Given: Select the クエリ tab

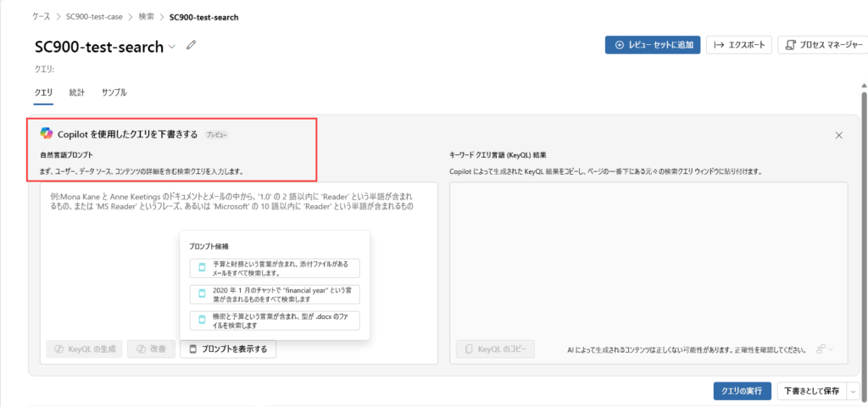Looking at the screenshot, I should point(43,92).
